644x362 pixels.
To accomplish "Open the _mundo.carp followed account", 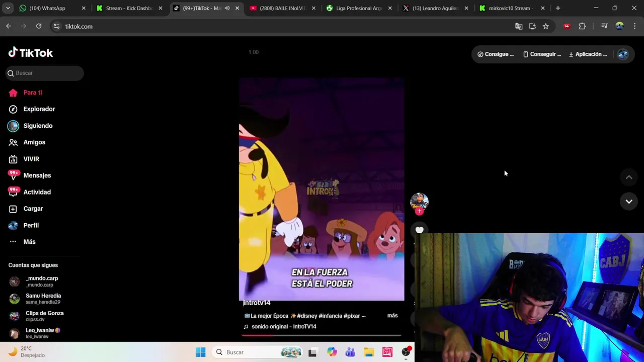I will point(34,281).
